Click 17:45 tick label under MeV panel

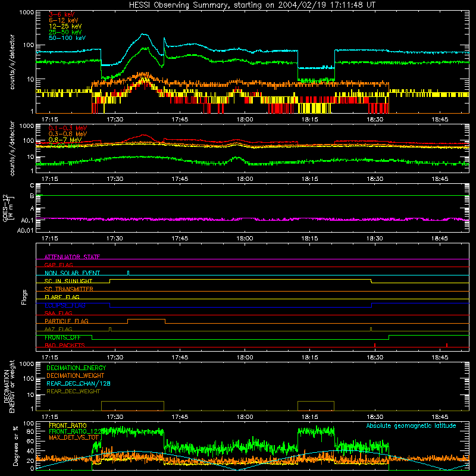(180, 179)
